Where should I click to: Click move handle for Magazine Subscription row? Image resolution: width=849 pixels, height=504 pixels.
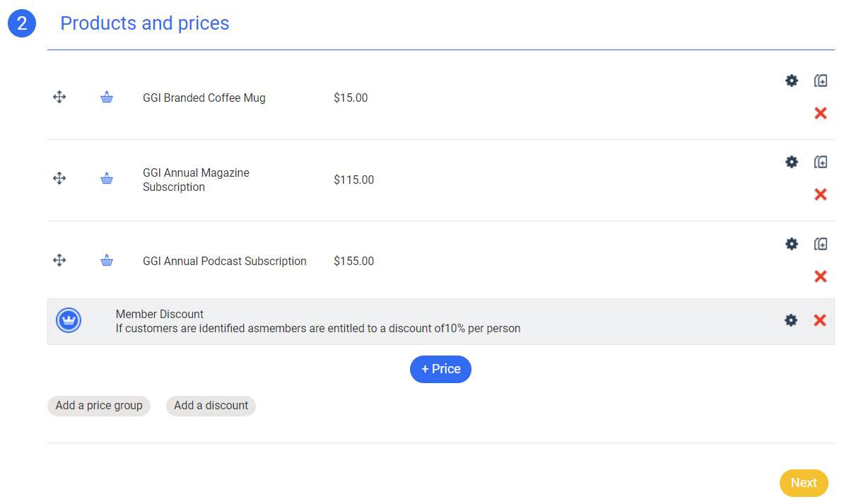tap(59, 179)
